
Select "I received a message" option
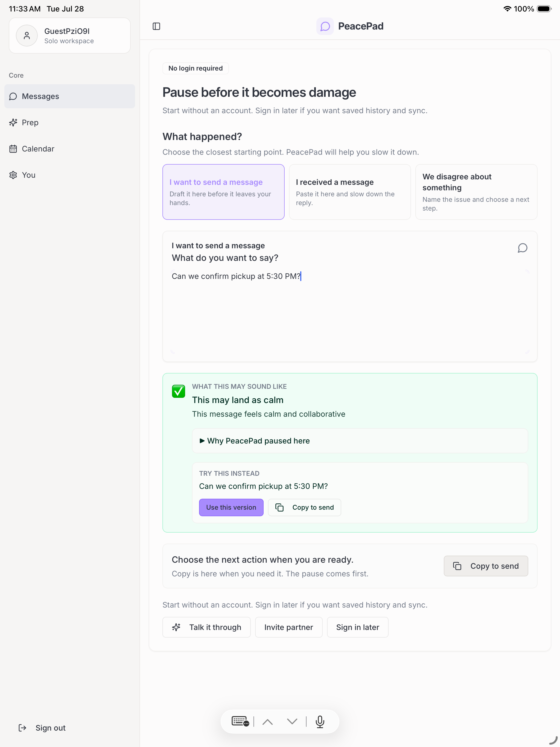(350, 192)
